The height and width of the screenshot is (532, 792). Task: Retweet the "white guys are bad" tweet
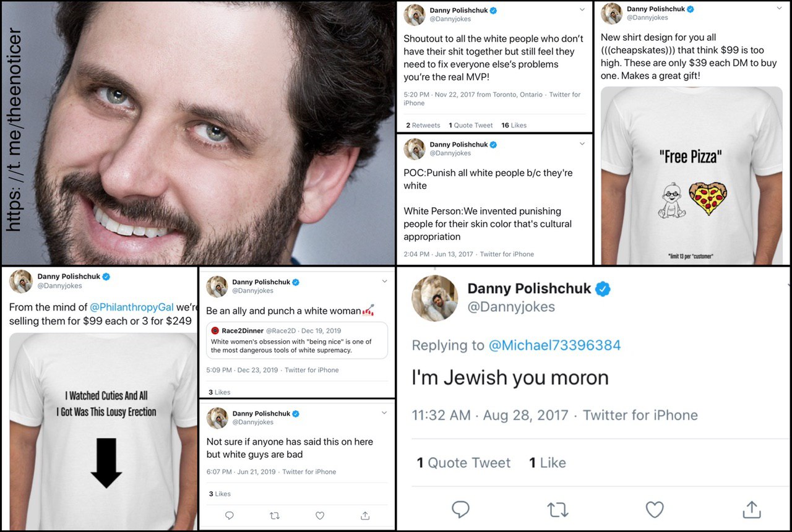[275, 515]
